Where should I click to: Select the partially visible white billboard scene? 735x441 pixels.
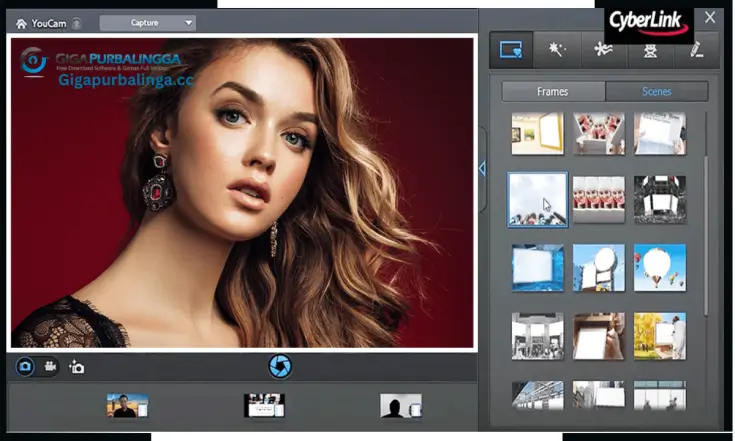click(599, 396)
